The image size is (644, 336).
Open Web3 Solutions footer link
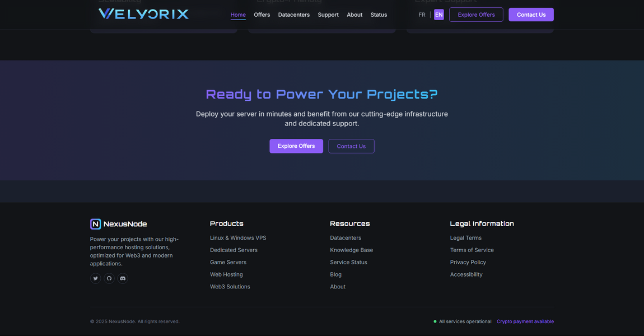[230, 287]
